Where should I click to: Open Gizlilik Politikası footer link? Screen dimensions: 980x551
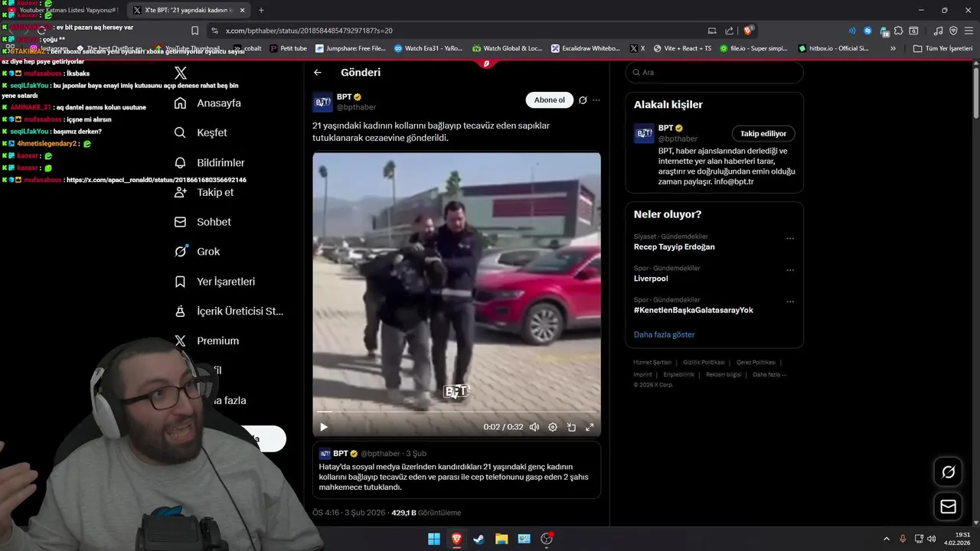[x=704, y=363]
